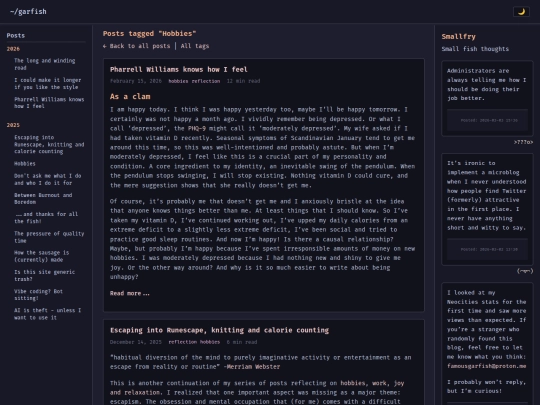Click the fish emoticon below Administrators note
The width and height of the screenshot is (540, 405).
click(x=523, y=142)
